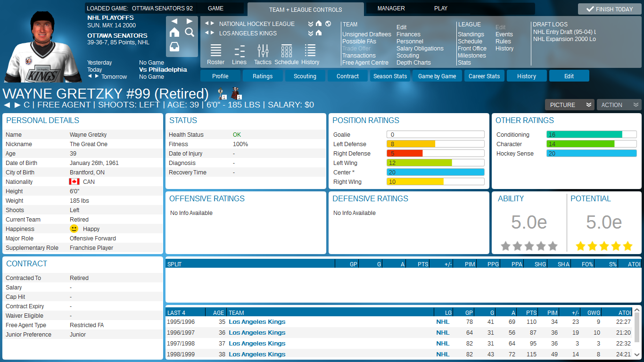Go back with the left navigation arrow
This screenshot has height=362, width=644.
(174, 21)
